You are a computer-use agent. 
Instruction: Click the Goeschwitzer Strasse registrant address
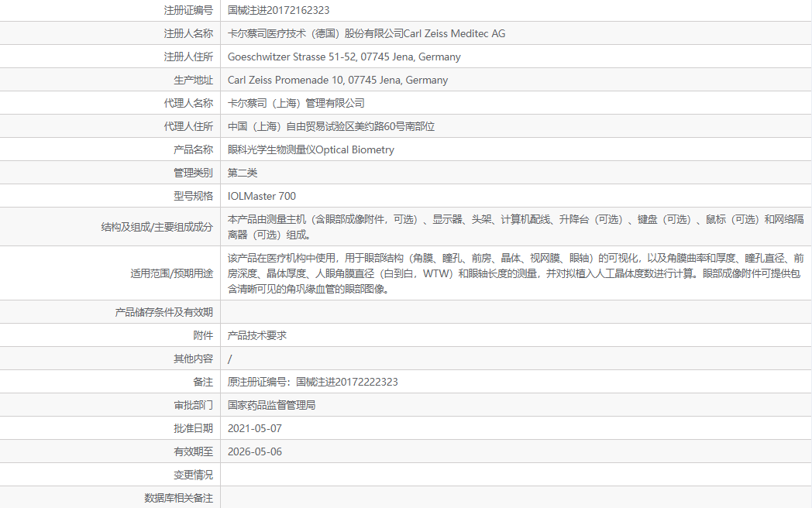point(344,57)
